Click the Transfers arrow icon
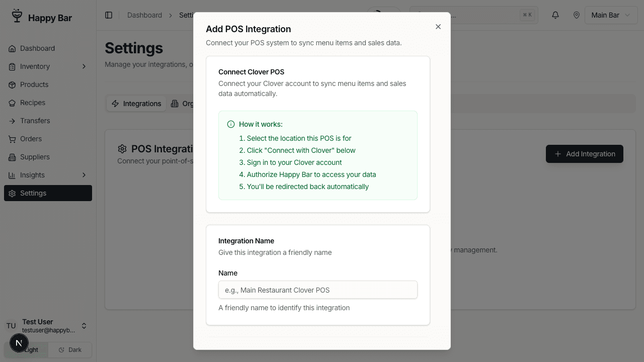Viewport: 644px width, 362px height. coord(12,121)
